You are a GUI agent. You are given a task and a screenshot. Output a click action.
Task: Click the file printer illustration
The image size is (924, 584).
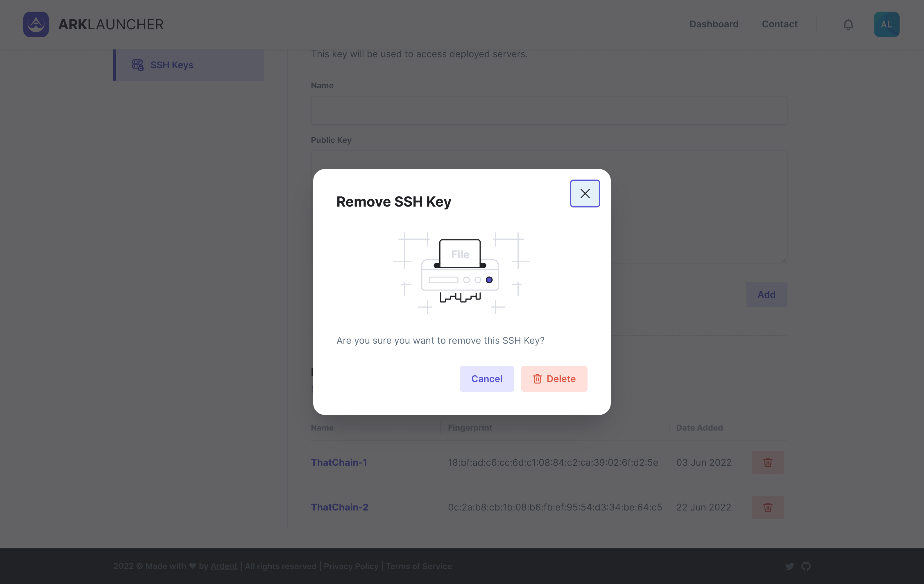pos(461,273)
